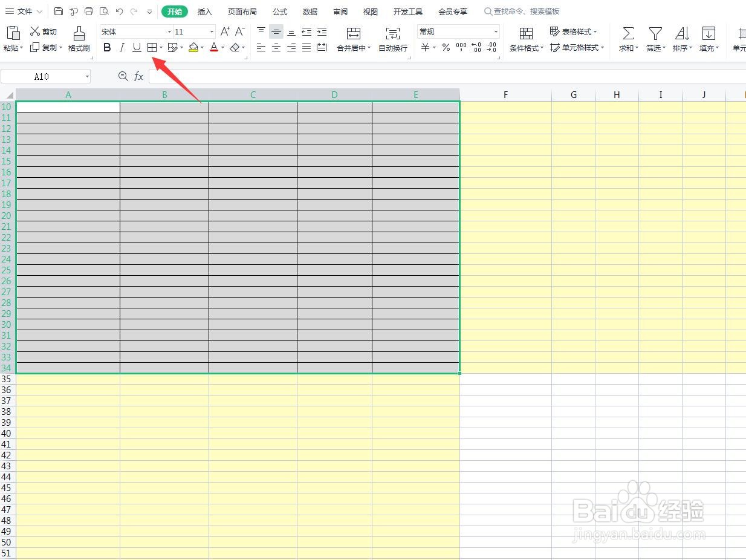Open Print Preview from quick access toolbar
Image resolution: width=746 pixels, height=560 pixels.
click(x=104, y=11)
